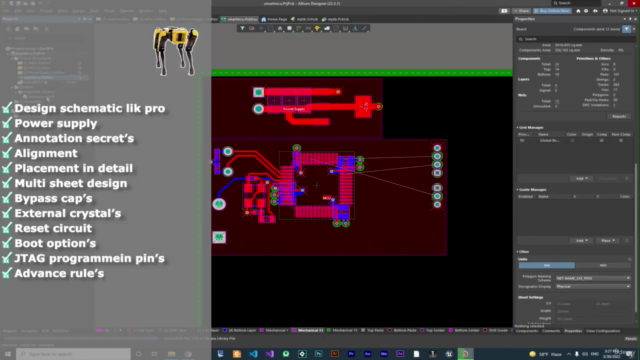Select the mm units toggle button

click(x=547, y=265)
